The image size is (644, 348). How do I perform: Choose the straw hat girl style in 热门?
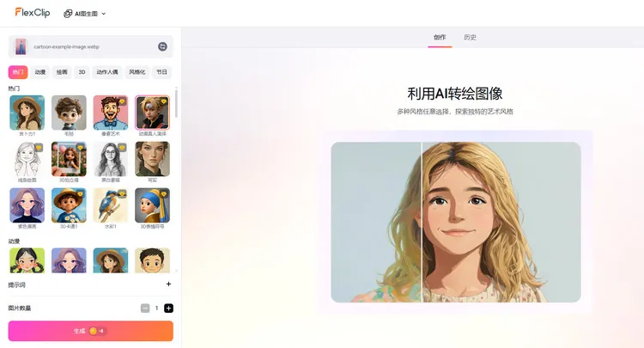tap(27, 113)
